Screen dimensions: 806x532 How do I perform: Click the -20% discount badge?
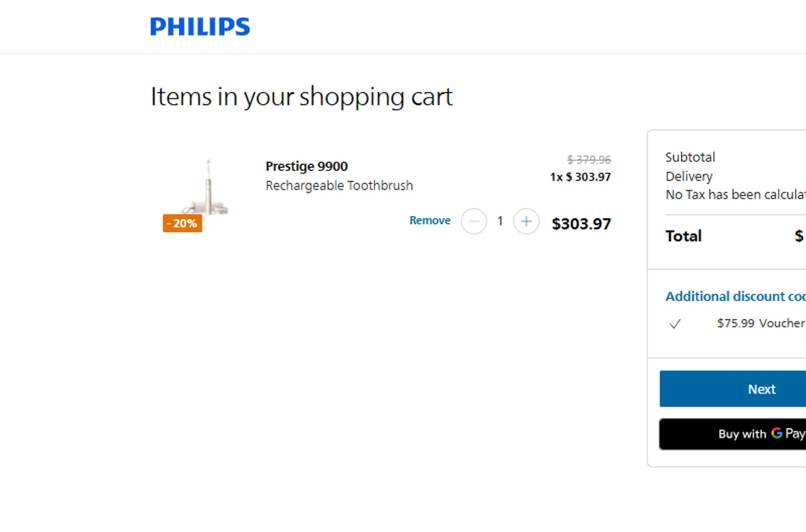[183, 223]
